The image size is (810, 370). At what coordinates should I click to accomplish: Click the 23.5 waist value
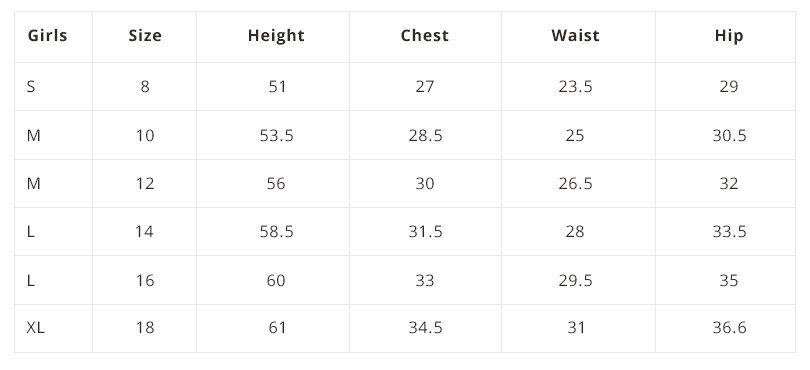(x=575, y=86)
